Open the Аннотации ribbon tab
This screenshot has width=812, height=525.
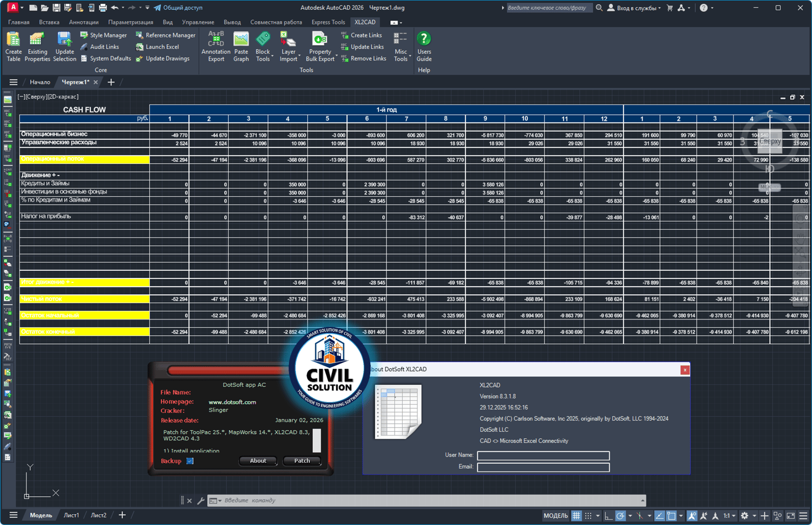click(84, 22)
